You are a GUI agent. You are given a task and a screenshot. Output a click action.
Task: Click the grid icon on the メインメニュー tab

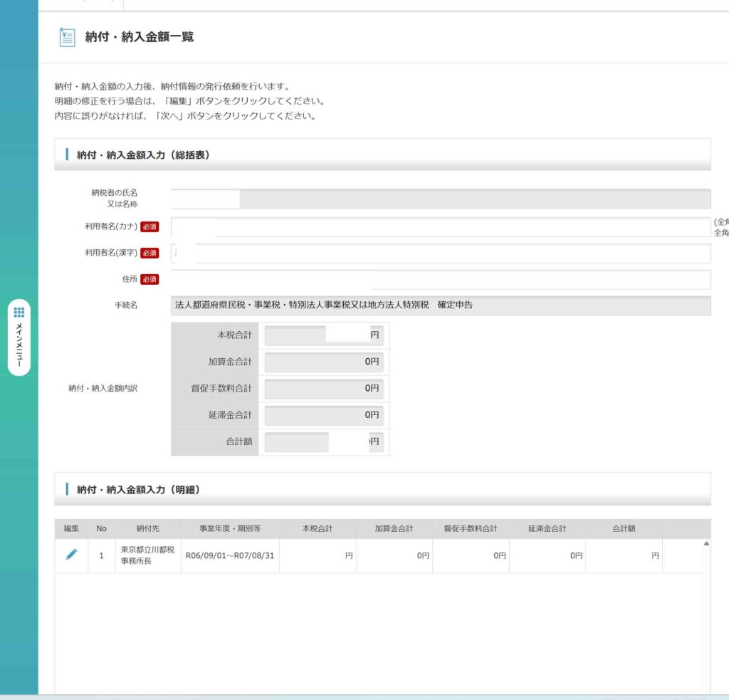tap(19, 312)
